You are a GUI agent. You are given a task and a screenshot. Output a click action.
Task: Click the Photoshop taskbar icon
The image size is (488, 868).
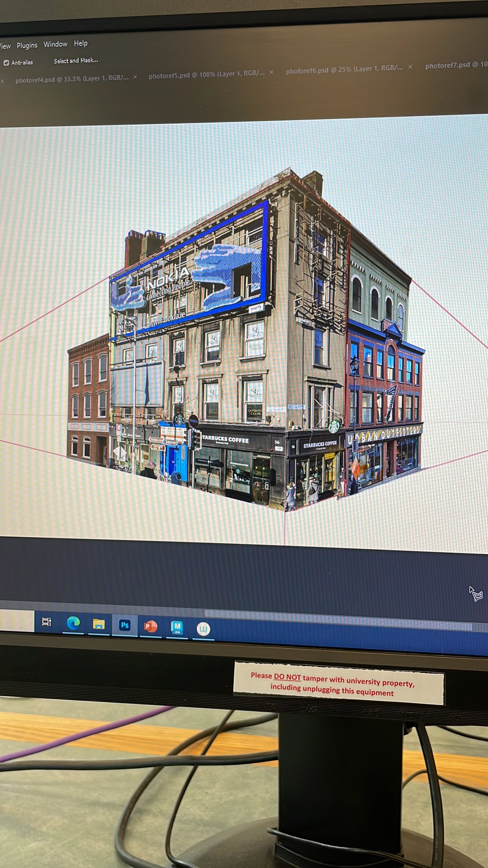[125, 625]
